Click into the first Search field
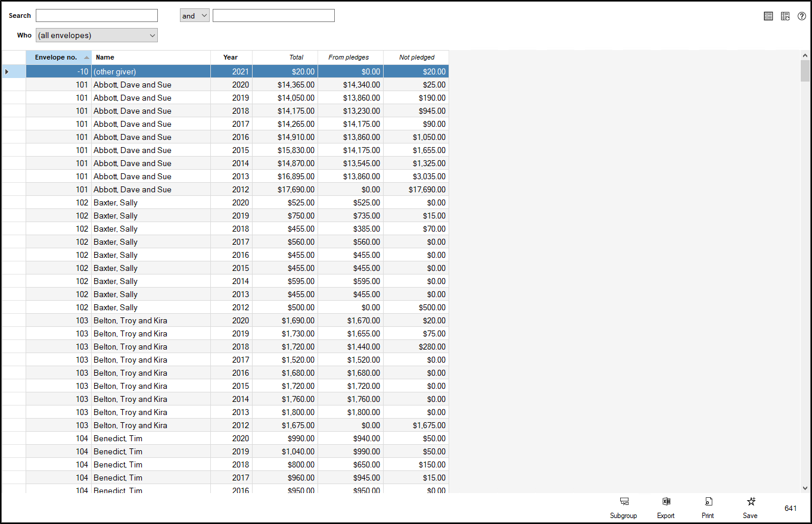The height and width of the screenshot is (524, 812). [97, 15]
